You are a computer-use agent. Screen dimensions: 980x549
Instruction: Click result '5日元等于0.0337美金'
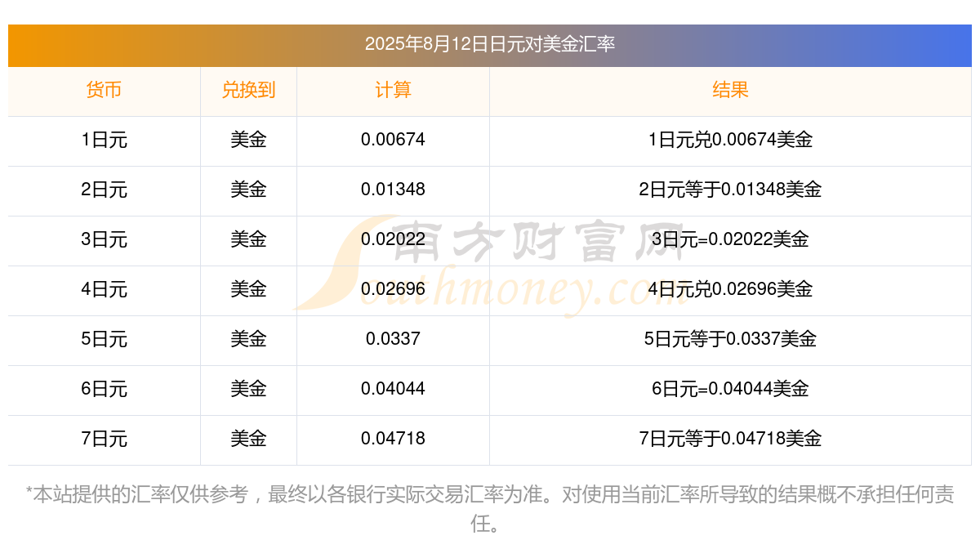click(x=730, y=339)
